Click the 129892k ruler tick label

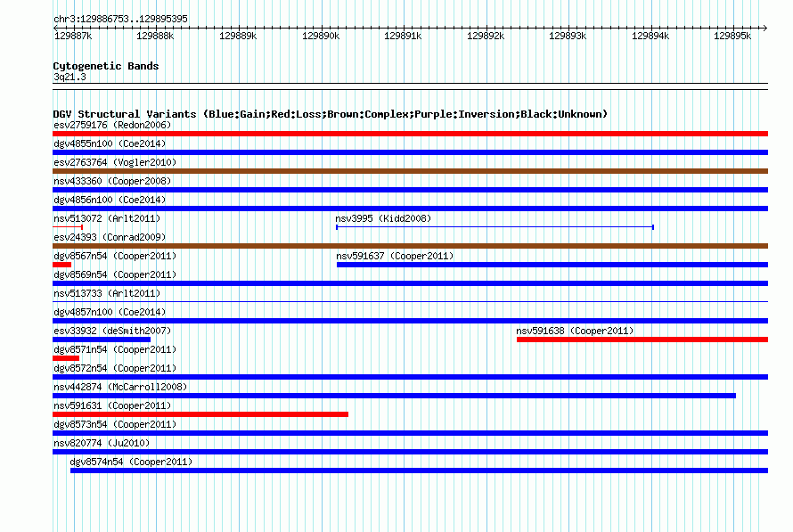(x=486, y=36)
